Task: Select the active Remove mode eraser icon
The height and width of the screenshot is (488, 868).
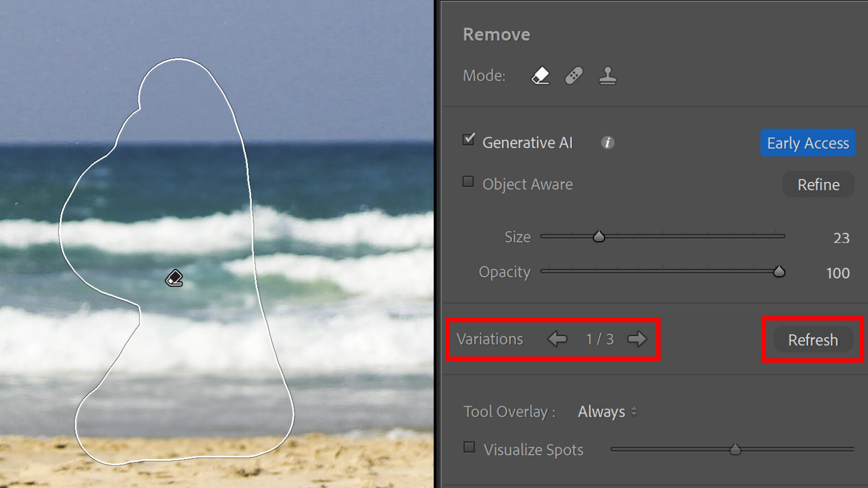Action: [540, 75]
